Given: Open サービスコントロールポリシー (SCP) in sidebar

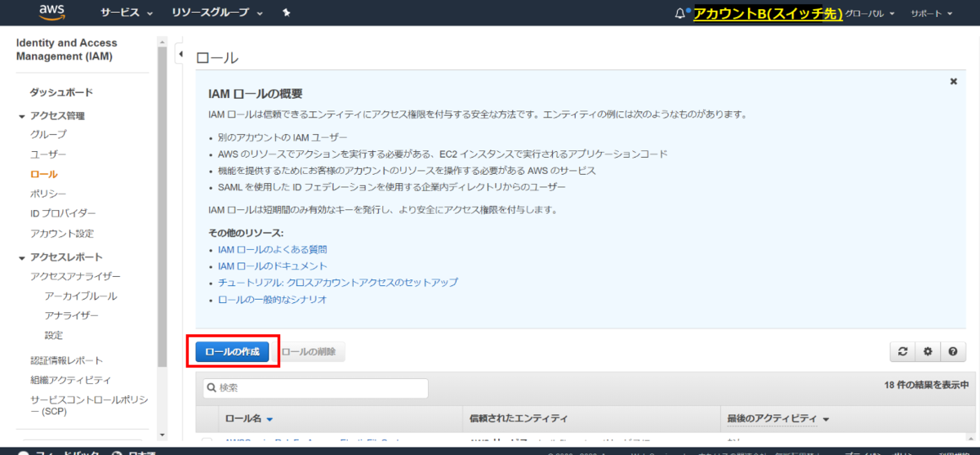Looking at the screenshot, I should coord(90,405).
